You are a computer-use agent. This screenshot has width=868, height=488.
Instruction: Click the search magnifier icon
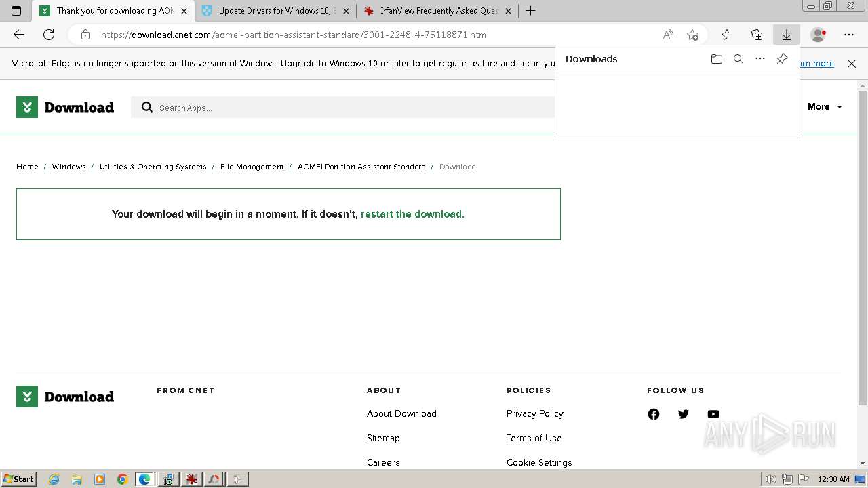(147, 107)
